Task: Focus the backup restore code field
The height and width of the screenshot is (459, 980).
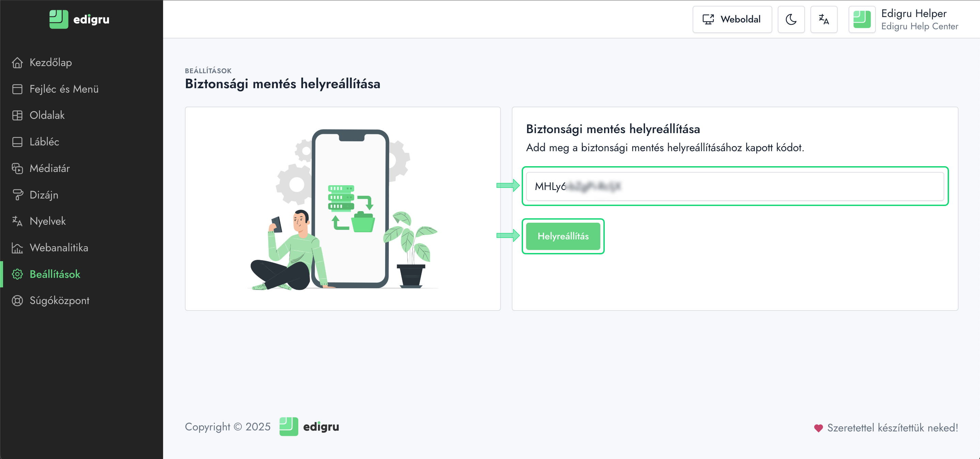Action: [734, 186]
